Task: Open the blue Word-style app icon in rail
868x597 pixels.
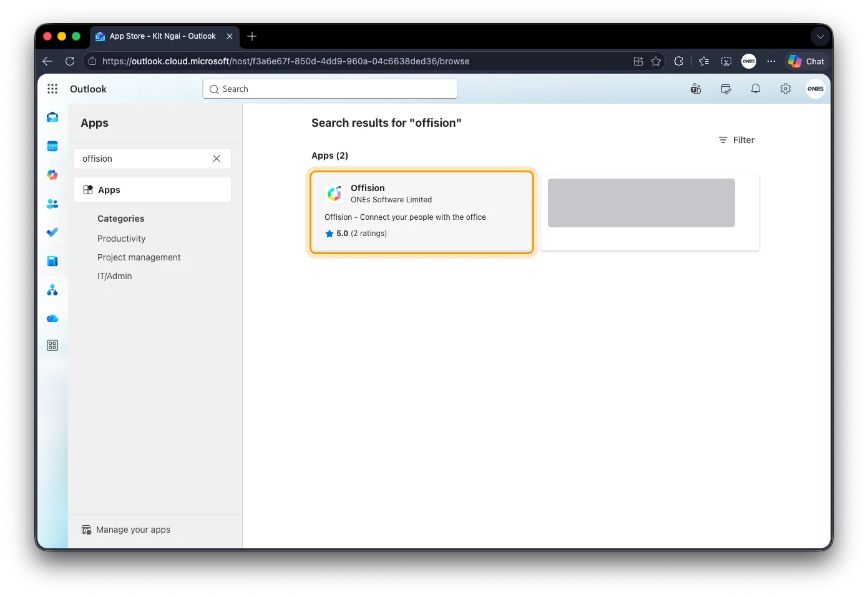Action: click(52, 261)
